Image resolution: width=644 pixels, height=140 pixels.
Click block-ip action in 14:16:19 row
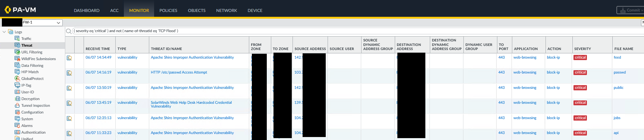pos(553,72)
